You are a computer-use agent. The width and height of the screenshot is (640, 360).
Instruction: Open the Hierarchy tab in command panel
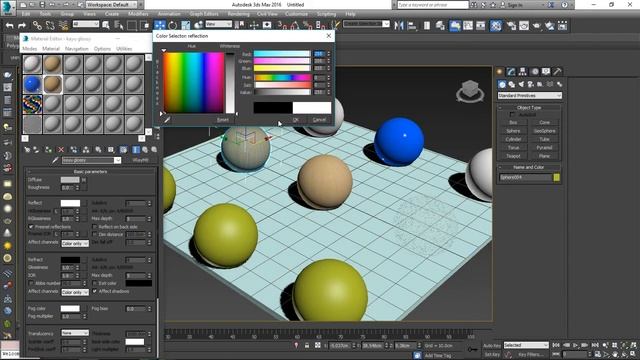[522, 71]
